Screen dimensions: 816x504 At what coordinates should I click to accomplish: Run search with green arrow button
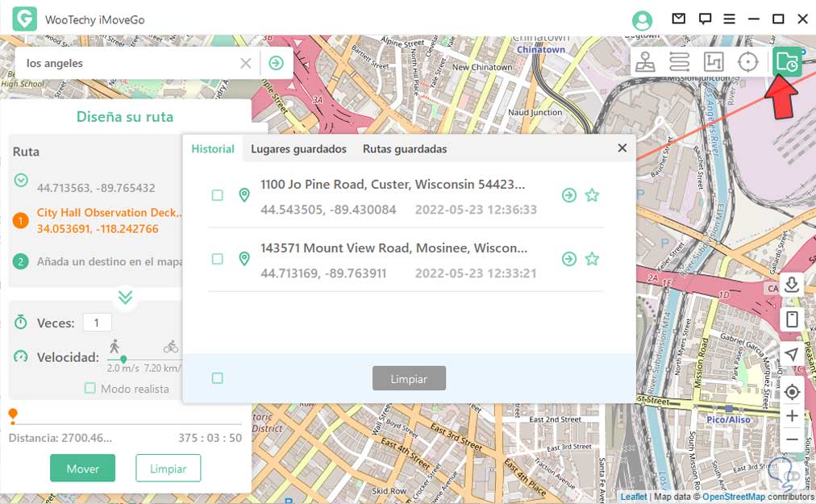[277, 64]
